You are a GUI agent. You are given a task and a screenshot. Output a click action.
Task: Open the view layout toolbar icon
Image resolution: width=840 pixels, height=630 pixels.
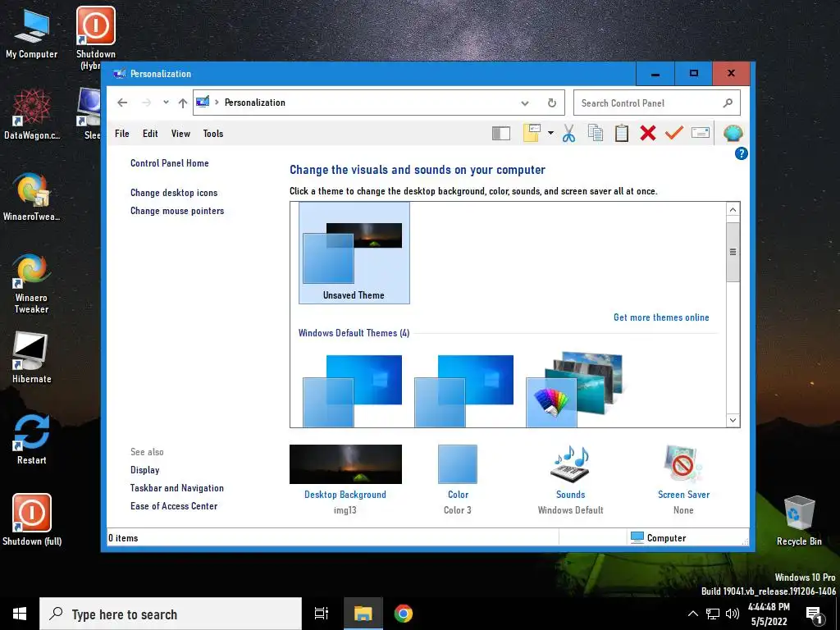coord(532,133)
